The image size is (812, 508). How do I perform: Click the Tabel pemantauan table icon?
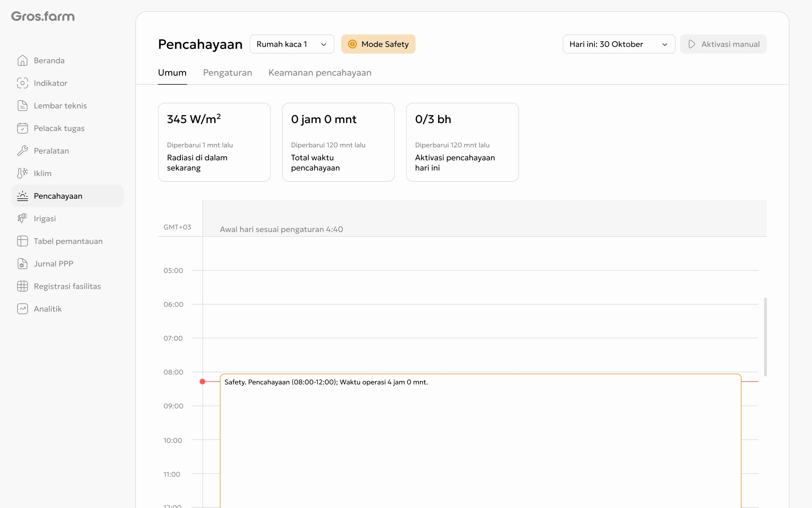[23, 241]
